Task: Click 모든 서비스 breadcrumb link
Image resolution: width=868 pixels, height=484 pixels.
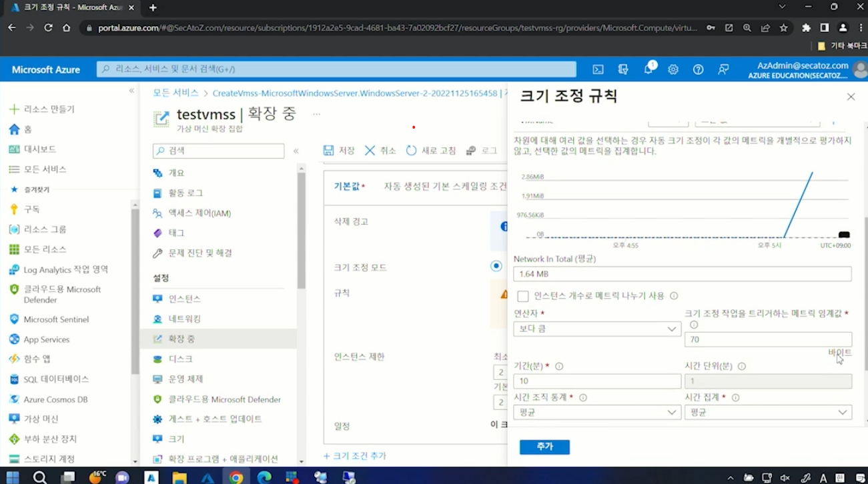Action: [x=175, y=93]
